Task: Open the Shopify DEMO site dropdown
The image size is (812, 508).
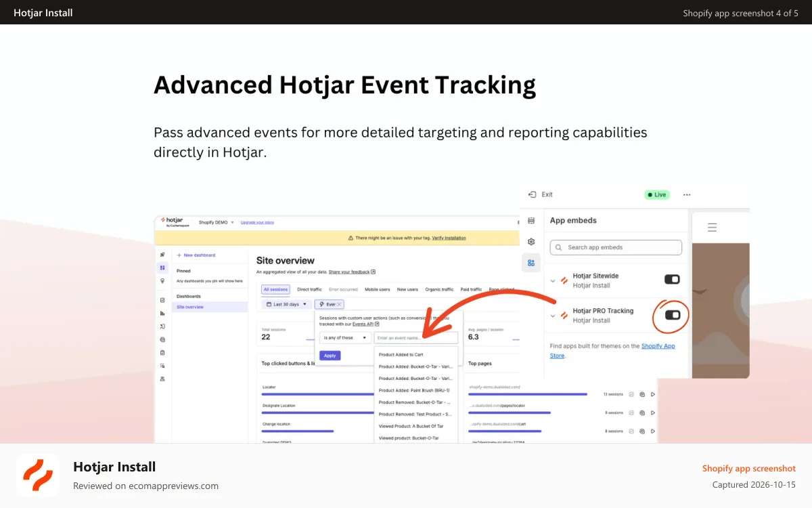Action: 216,222
